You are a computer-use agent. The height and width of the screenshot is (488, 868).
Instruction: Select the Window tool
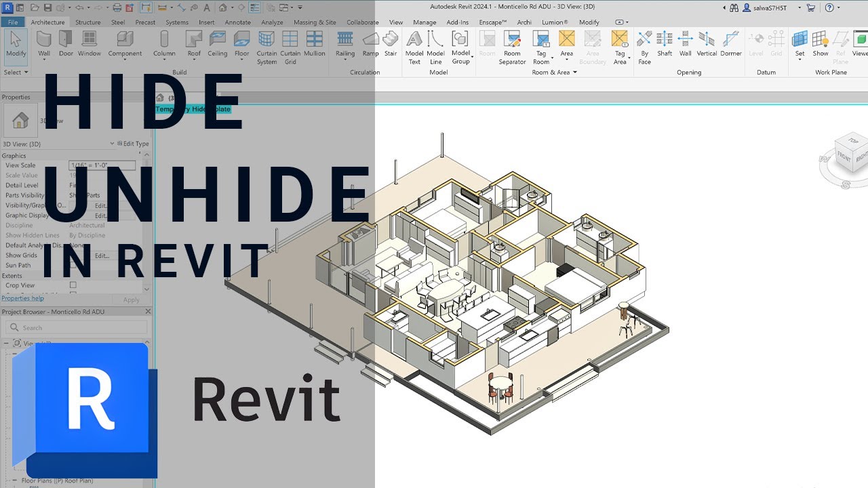[x=89, y=44]
